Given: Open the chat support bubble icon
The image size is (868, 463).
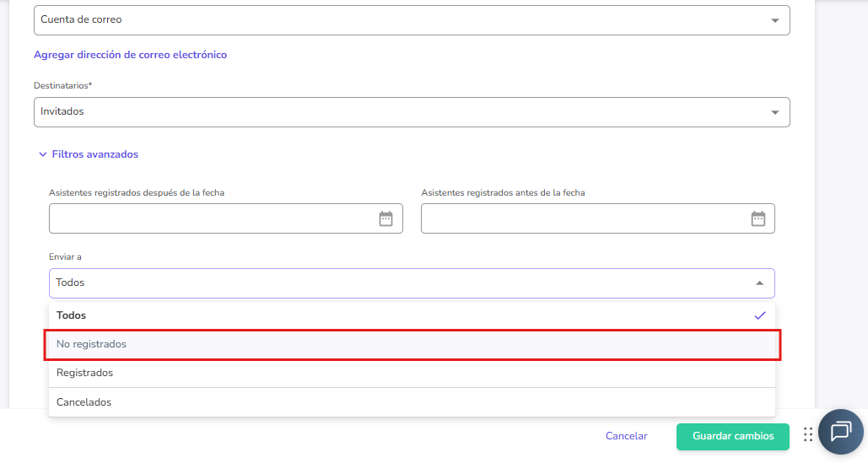Looking at the screenshot, I should (840, 432).
